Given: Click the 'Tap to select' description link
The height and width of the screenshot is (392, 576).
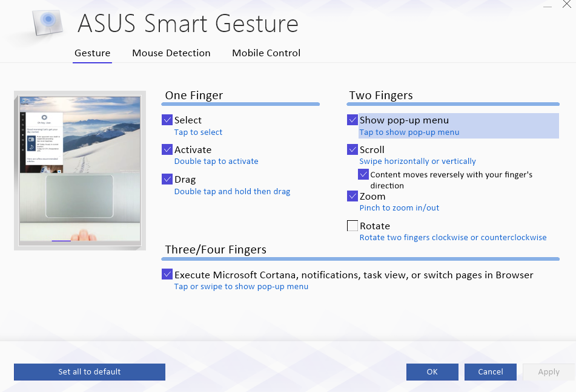Looking at the screenshot, I should coord(198,132).
